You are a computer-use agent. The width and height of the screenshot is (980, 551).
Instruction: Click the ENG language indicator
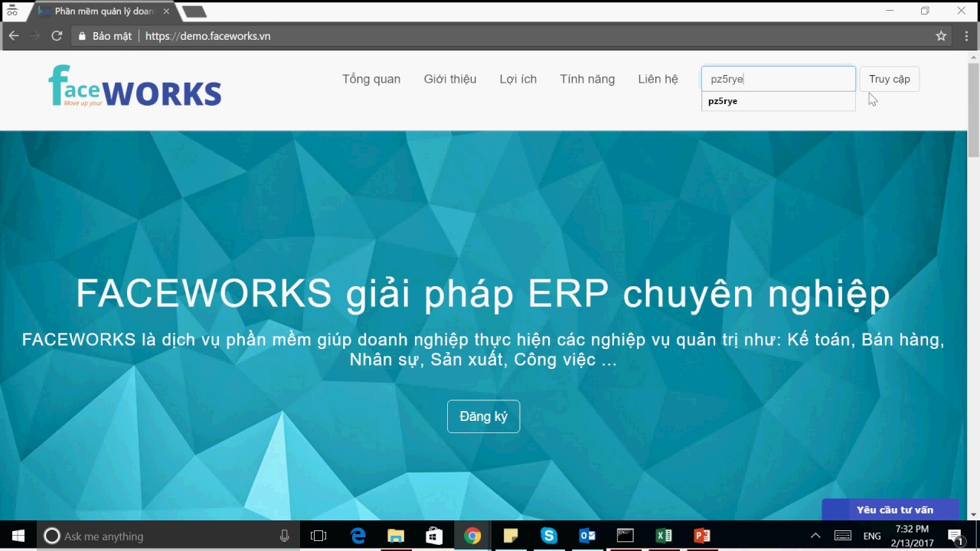coord(872,536)
